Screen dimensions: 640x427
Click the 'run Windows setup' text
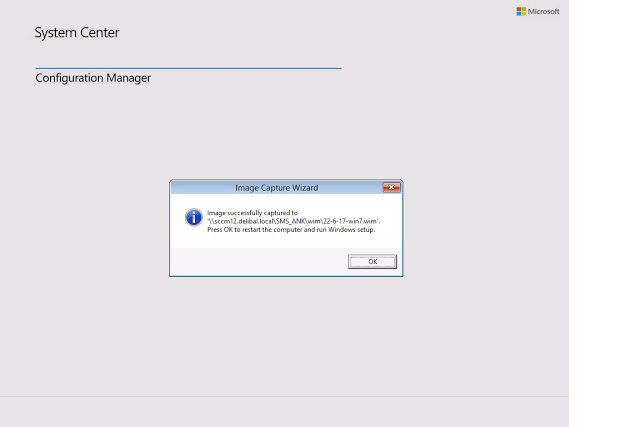tap(346, 229)
